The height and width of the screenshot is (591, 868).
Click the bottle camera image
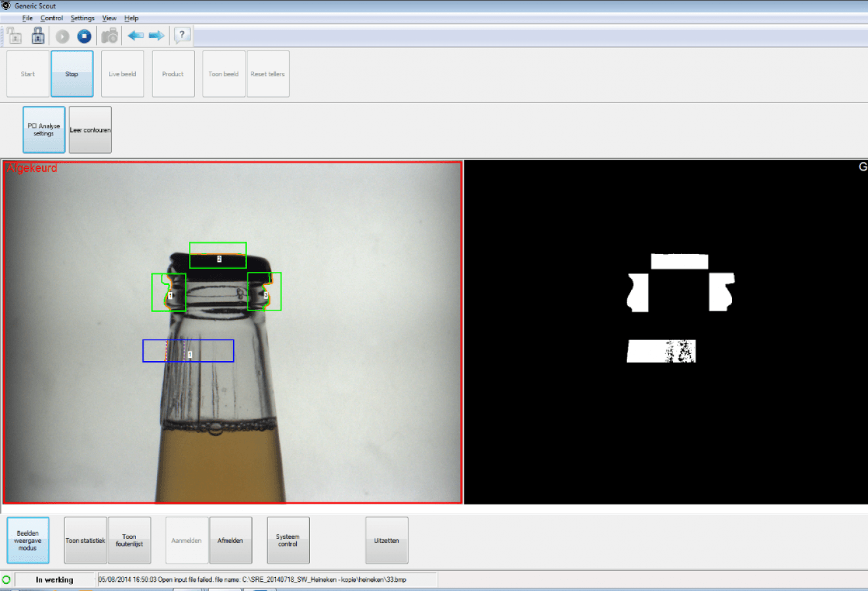pyautogui.click(x=232, y=332)
